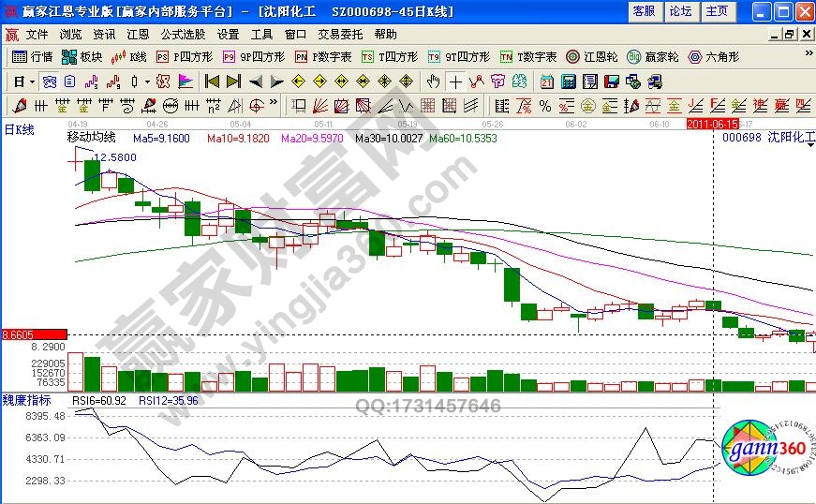Click the 2011-06-15 date marker

[712, 124]
